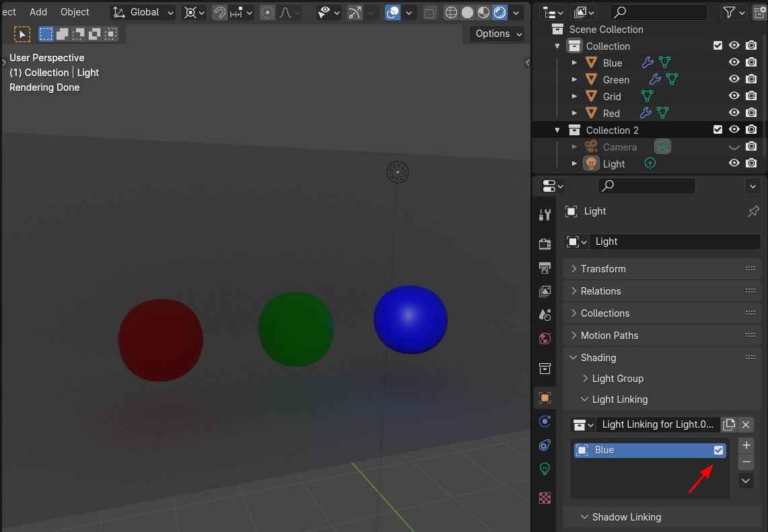Switch to rendered shading
The height and width of the screenshot is (532, 768).
click(499, 12)
